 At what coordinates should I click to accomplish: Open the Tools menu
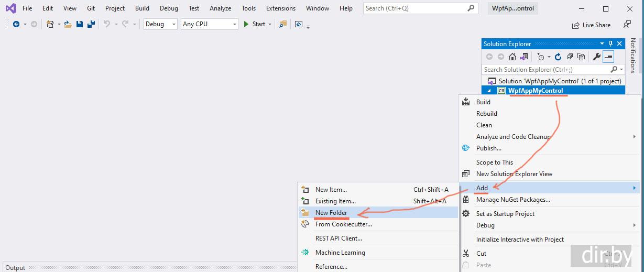249,8
